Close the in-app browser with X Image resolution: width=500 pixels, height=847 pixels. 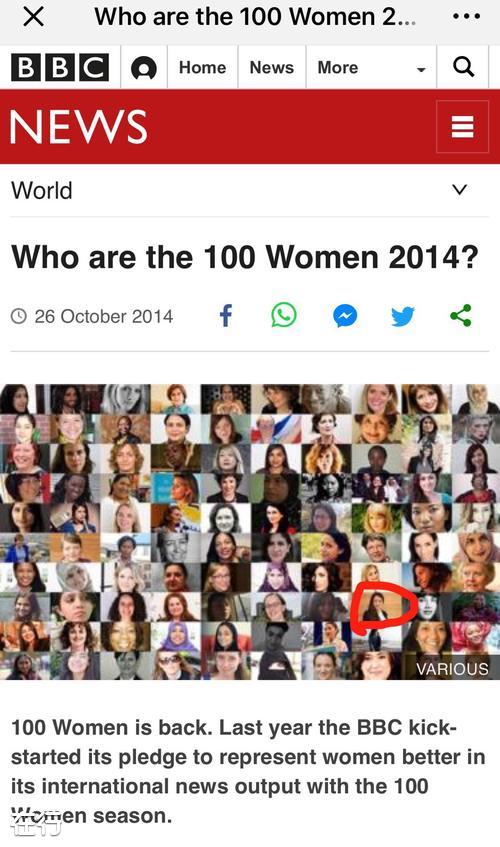coord(33,17)
